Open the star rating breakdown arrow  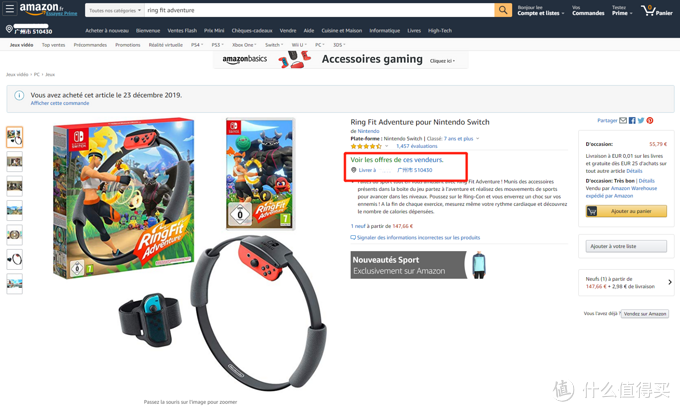point(386,146)
